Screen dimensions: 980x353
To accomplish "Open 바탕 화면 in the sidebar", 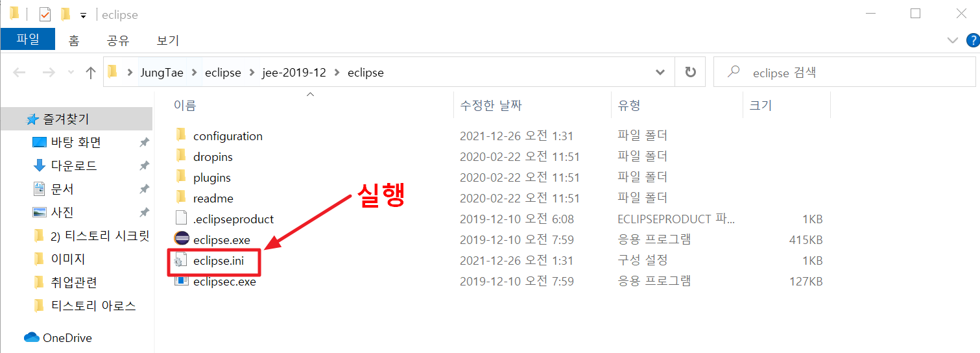I will pyautogui.click(x=76, y=143).
